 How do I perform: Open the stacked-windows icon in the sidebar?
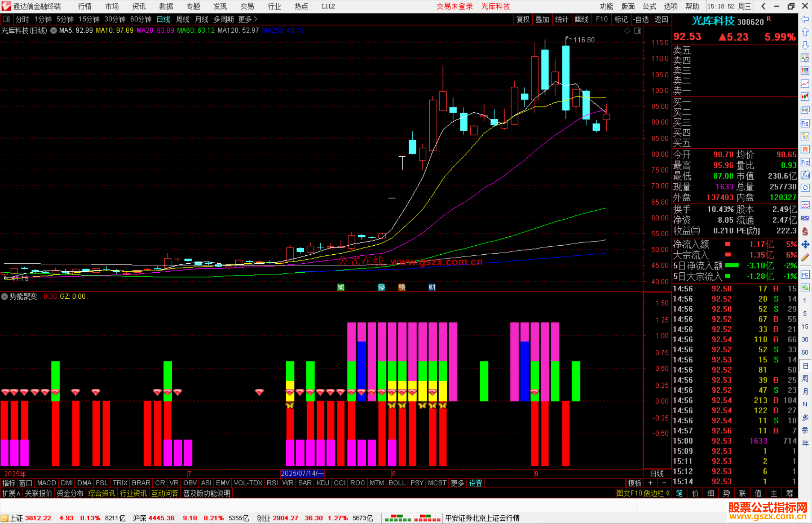[x=805, y=110]
